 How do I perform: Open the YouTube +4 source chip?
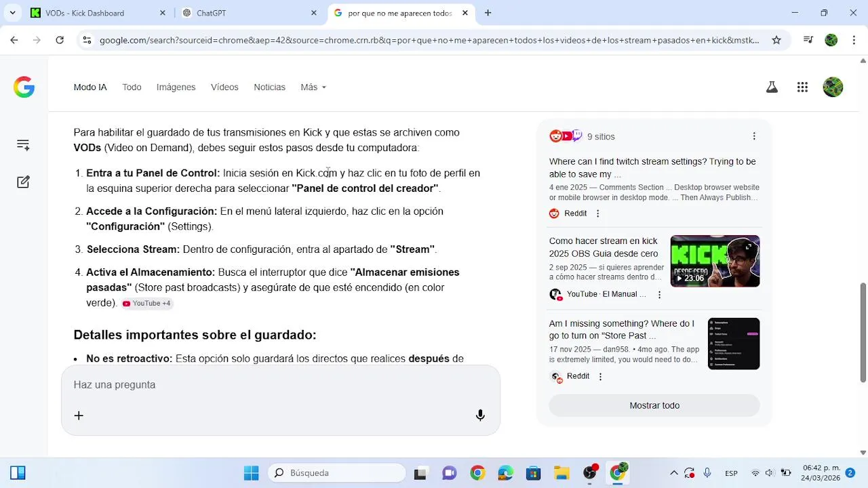tap(146, 304)
